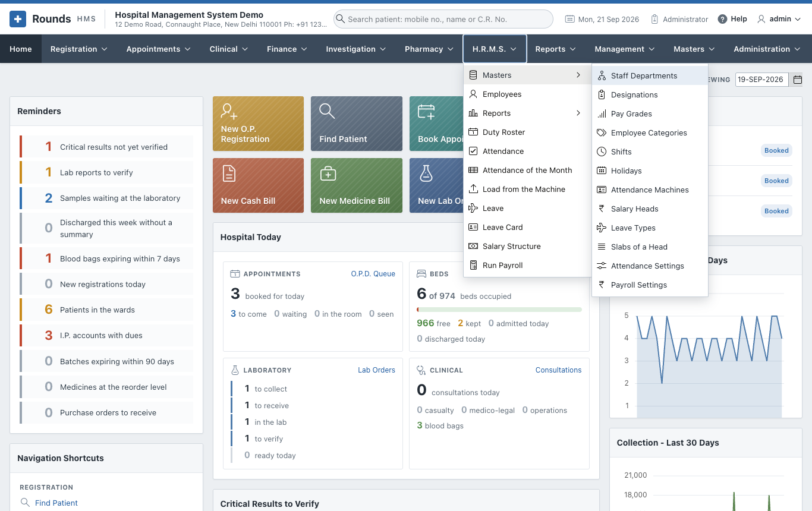
Task: Click the Rounds logo plus icon
Action: pyautogui.click(x=18, y=19)
